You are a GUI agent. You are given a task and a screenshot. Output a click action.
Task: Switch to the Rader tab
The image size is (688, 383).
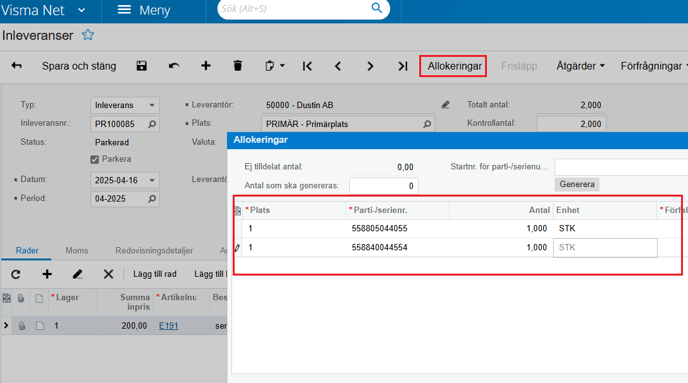[27, 251]
